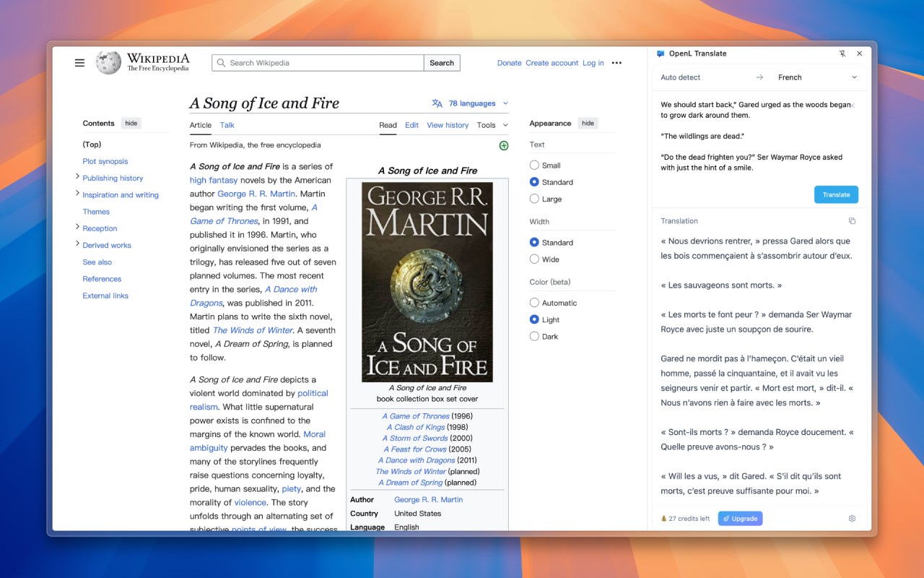Screen dimensions: 924x578
Task: Clear the source text with the x icon
Action: coord(853,105)
